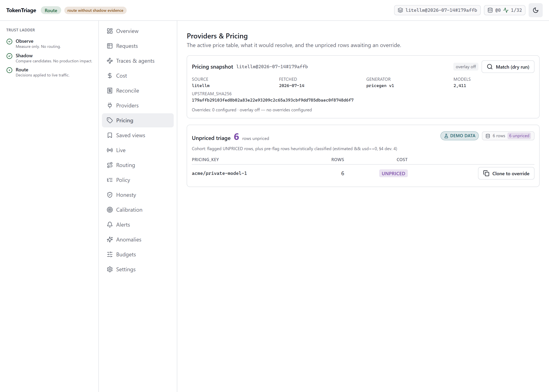Click the 'overlay off' badge
Image resolution: width=549 pixels, height=392 pixels.
[465, 67]
